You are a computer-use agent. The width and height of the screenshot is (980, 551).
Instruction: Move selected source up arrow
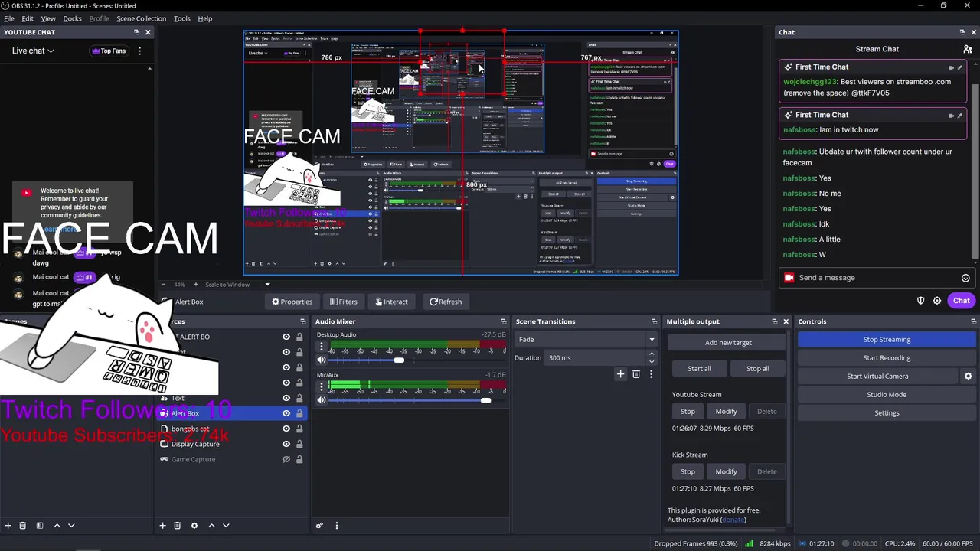tap(212, 526)
